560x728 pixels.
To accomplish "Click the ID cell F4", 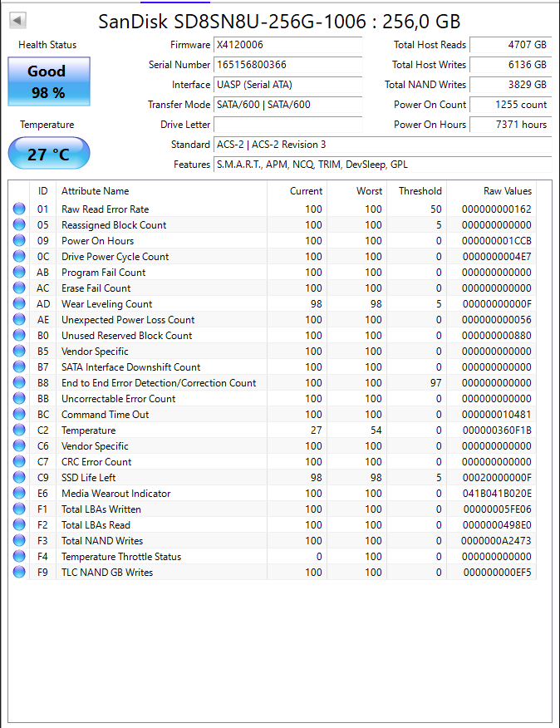I will click(x=42, y=557).
